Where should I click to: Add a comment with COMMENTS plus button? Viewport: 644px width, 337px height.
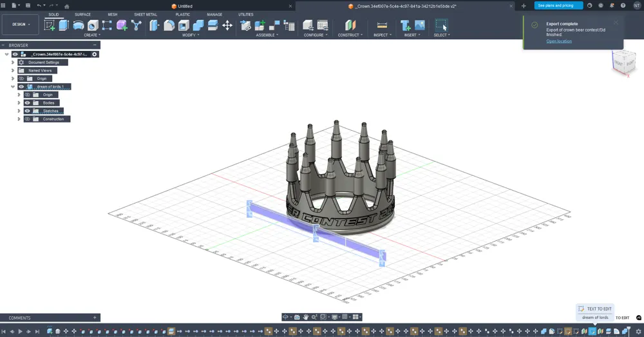[x=95, y=318]
